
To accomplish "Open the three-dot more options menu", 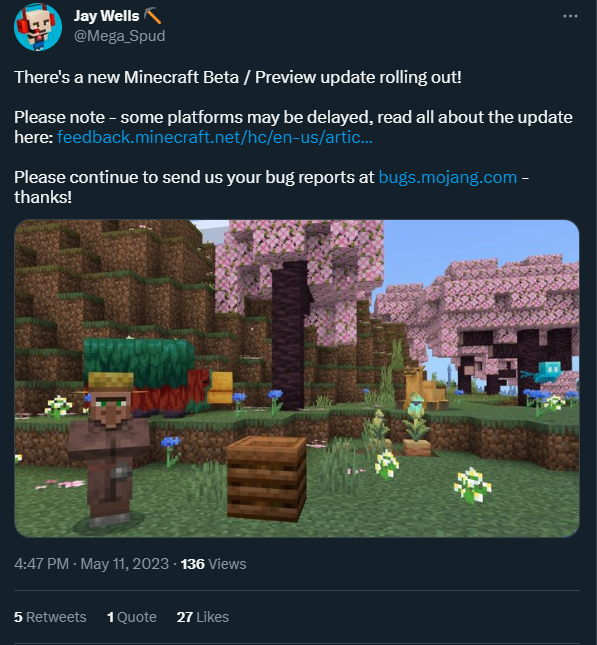I will [x=570, y=16].
